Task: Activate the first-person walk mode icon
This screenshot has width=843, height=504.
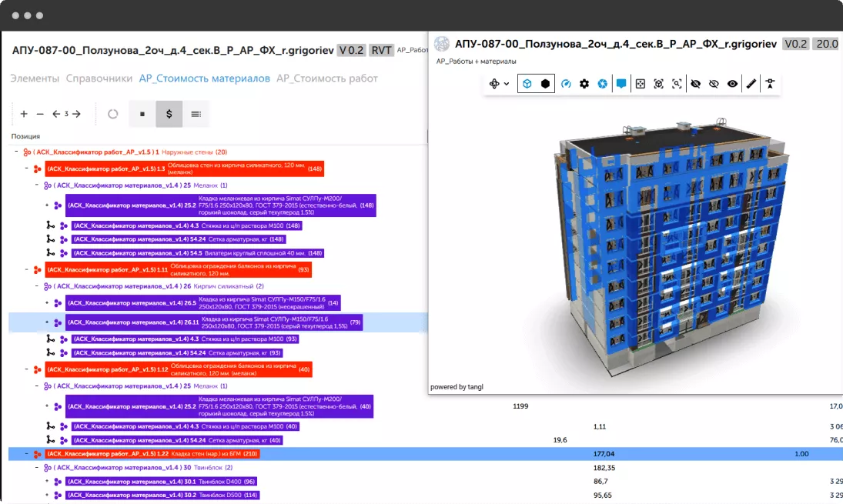Action: 770,84
